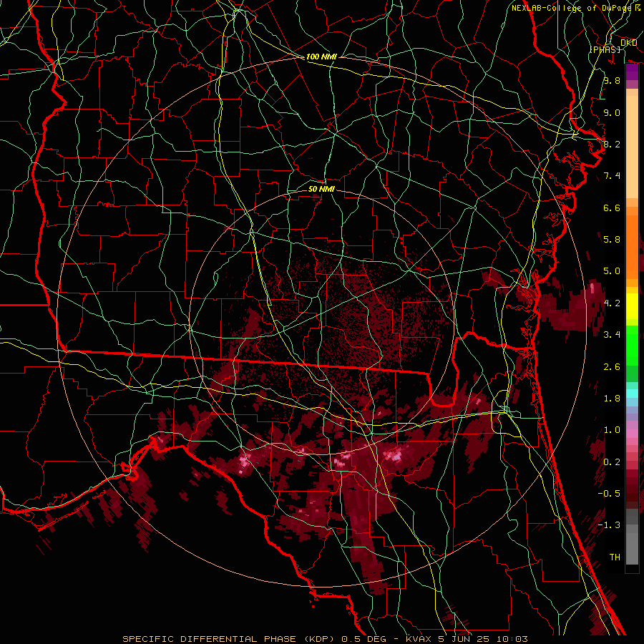Image resolution: width=644 pixels, height=644 pixels.
Task: Click the 50 NMI range ring label
Action: click(x=321, y=189)
